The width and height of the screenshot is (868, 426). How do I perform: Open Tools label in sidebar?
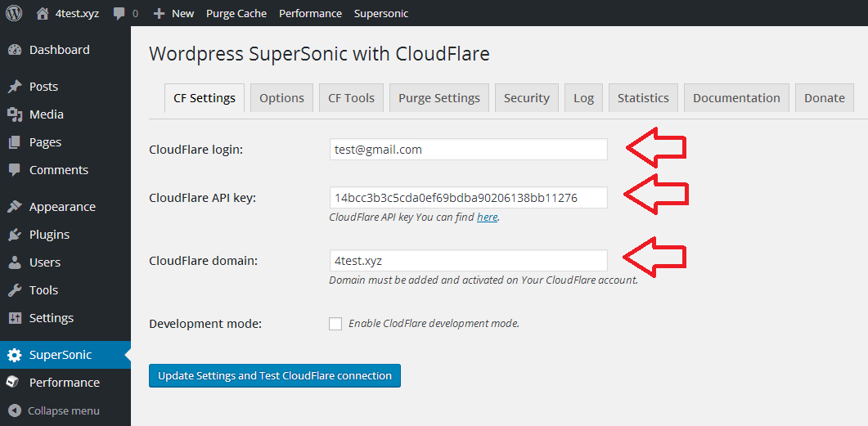[43, 290]
